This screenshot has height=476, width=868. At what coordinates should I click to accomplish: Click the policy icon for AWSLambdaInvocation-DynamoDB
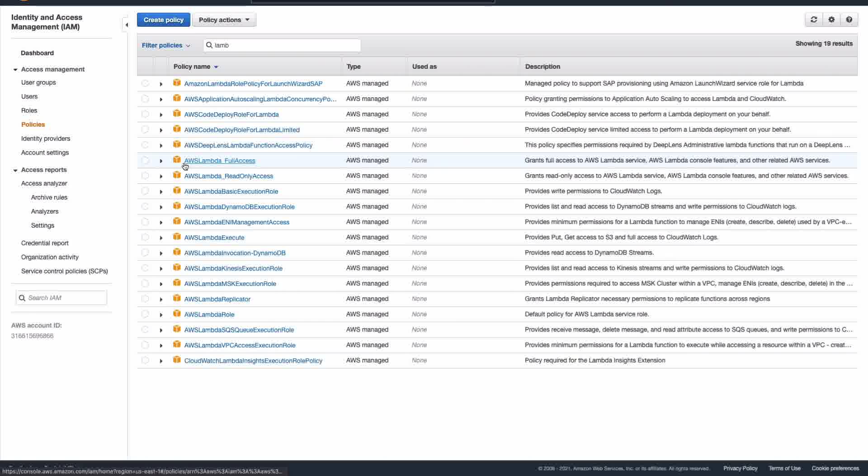tap(177, 252)
